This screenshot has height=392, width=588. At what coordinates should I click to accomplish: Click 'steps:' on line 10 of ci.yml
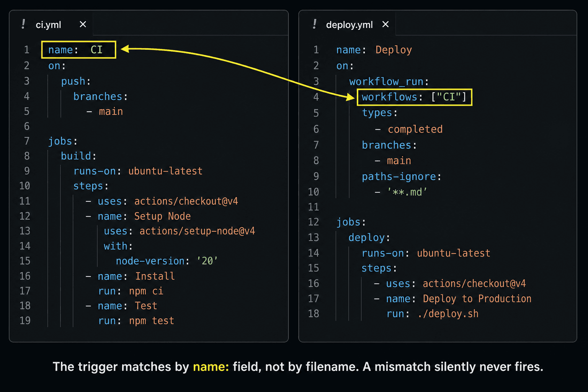pyautogui.click(x=91, y=186)
